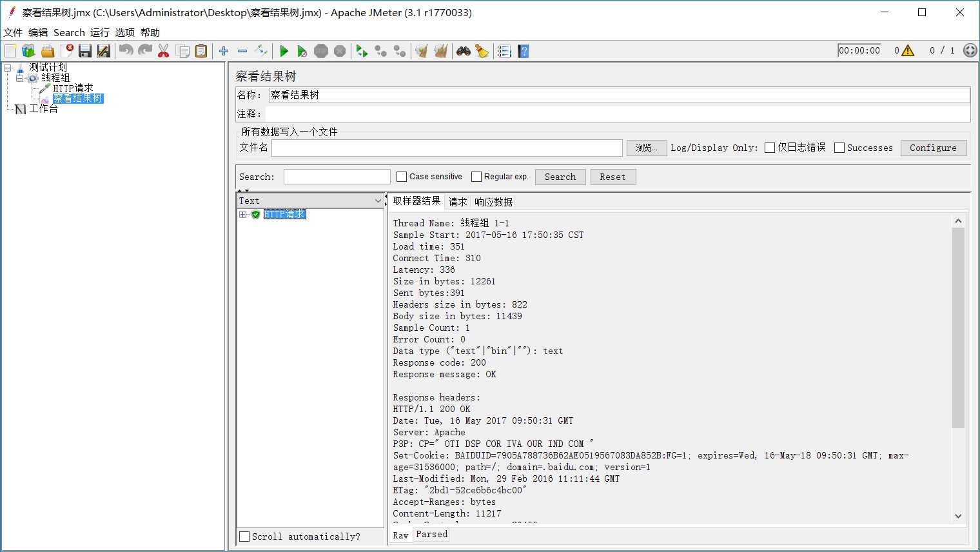
Task: Click the remote engines globe icon
Action: click(x=970, y=50)
